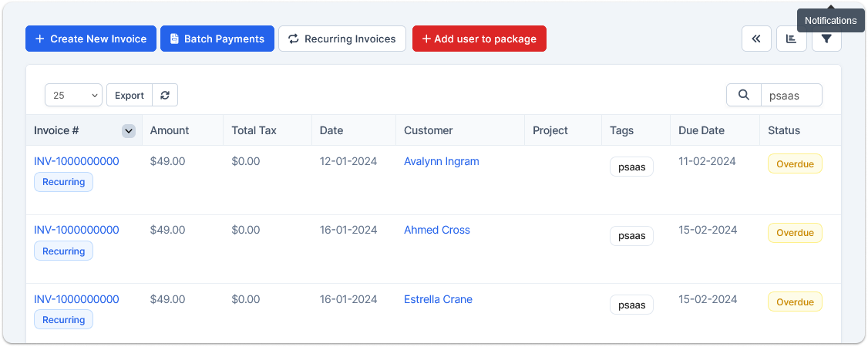The height and width of the screenshot is (347, 868).
Task: Expand the 25 rows-per-page dropdown
Action: point(73,95)
